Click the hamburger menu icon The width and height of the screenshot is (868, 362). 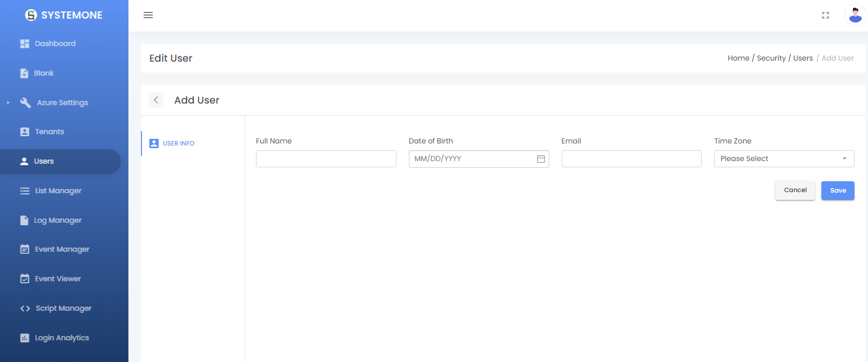148,15
